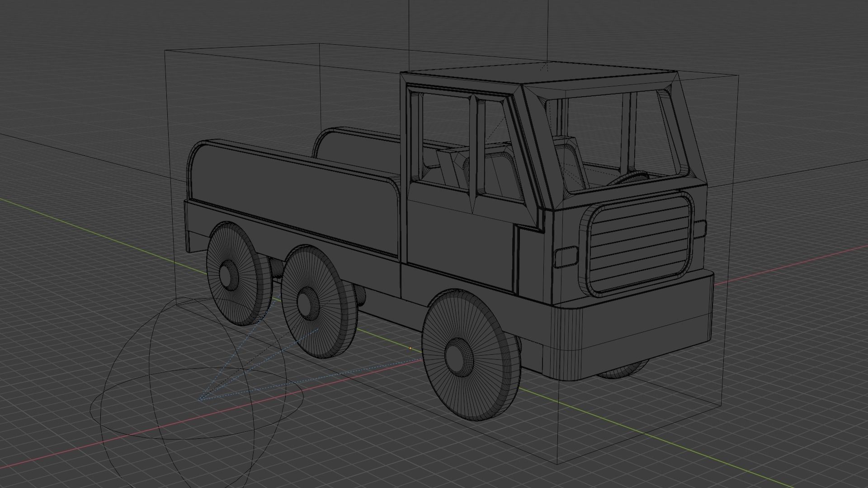This screenshot has width=868, height=488.
Task: Select the headlight left of the grille
Action: pyautogui.click(x=566, y=257)
